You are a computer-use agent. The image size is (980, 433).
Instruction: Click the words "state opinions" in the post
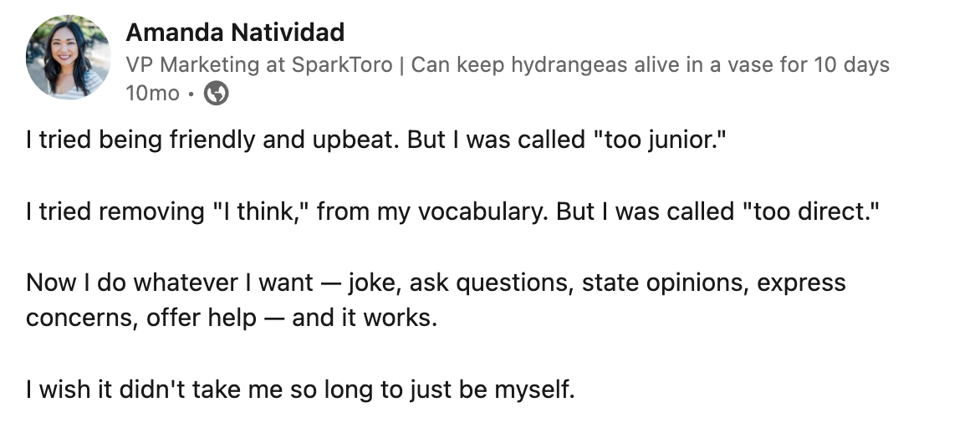pyautogui.click(x=665, y=283)
